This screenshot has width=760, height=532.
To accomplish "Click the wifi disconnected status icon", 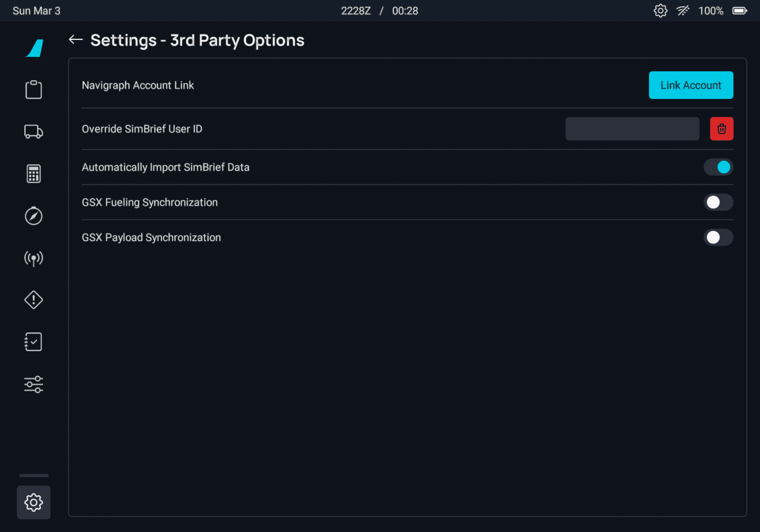I will point(683,10).
